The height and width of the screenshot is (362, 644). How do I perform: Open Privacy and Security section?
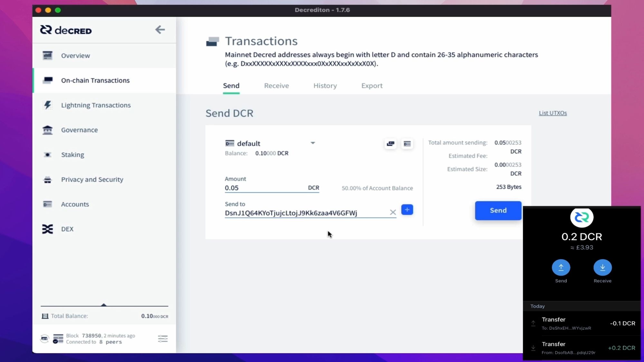92,180
